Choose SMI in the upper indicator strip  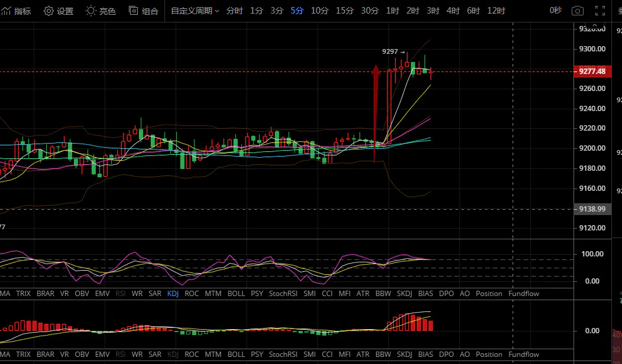pos(309,294)
